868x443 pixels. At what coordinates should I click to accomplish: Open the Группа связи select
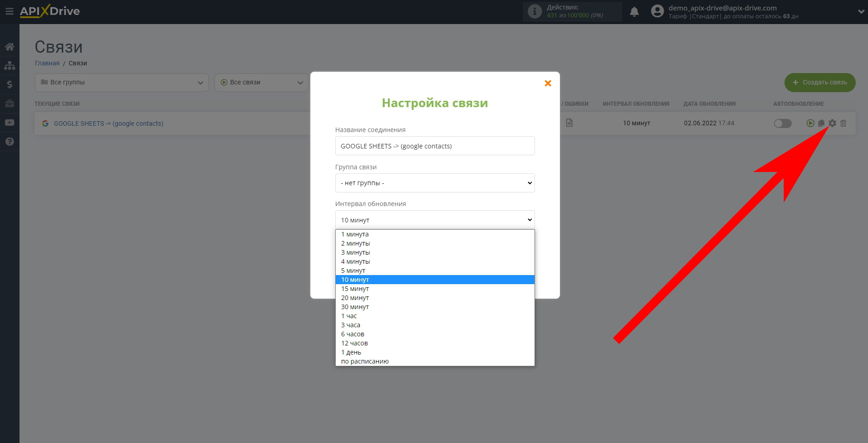(435, 183)
